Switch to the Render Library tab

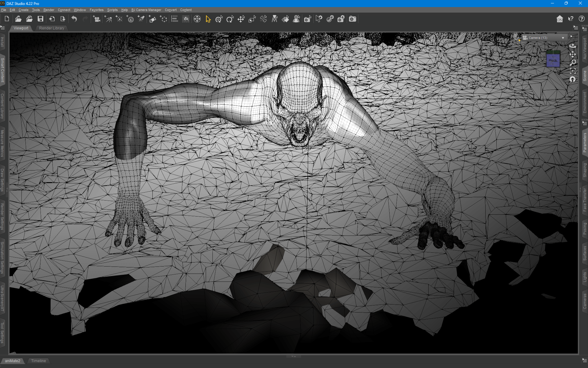click(52, 28)
